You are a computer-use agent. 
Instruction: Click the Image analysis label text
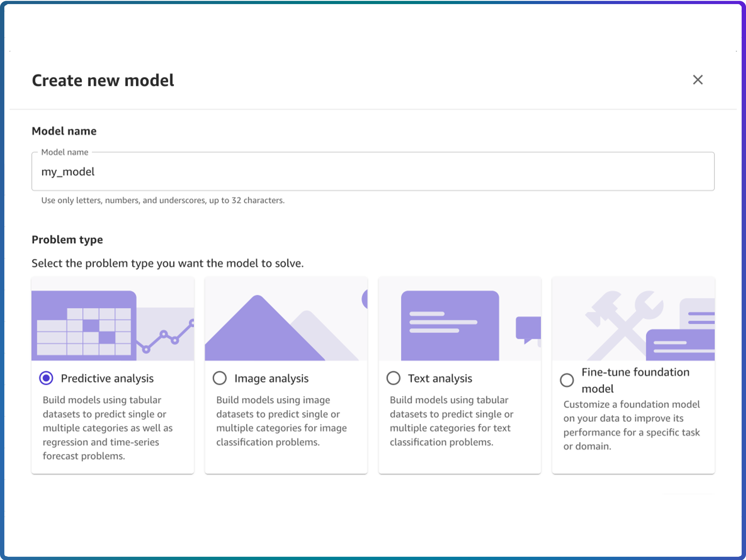[272, 378]
